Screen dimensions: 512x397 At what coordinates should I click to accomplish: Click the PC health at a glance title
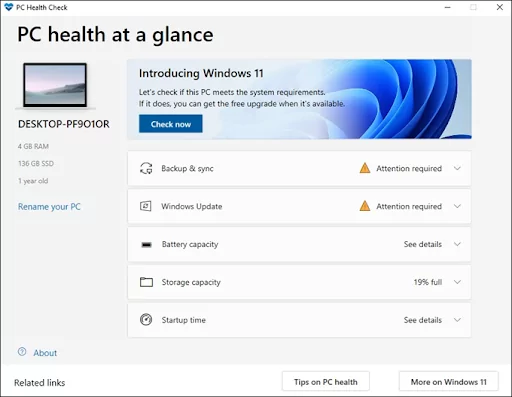click(115, 35)
